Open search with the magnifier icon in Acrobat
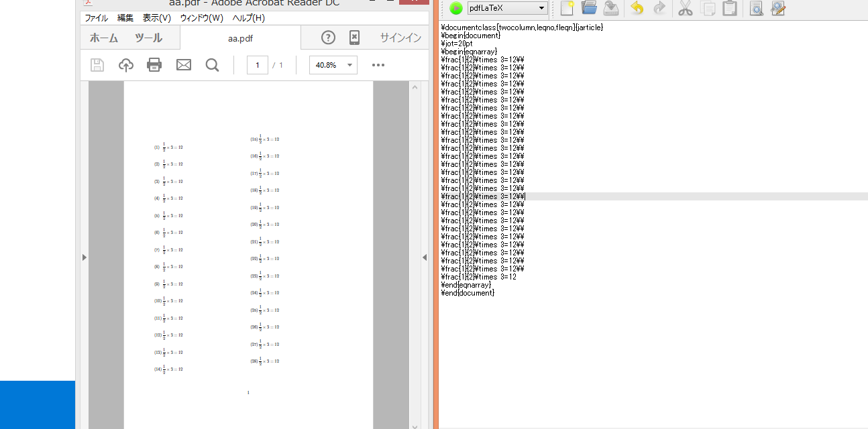 213,64
